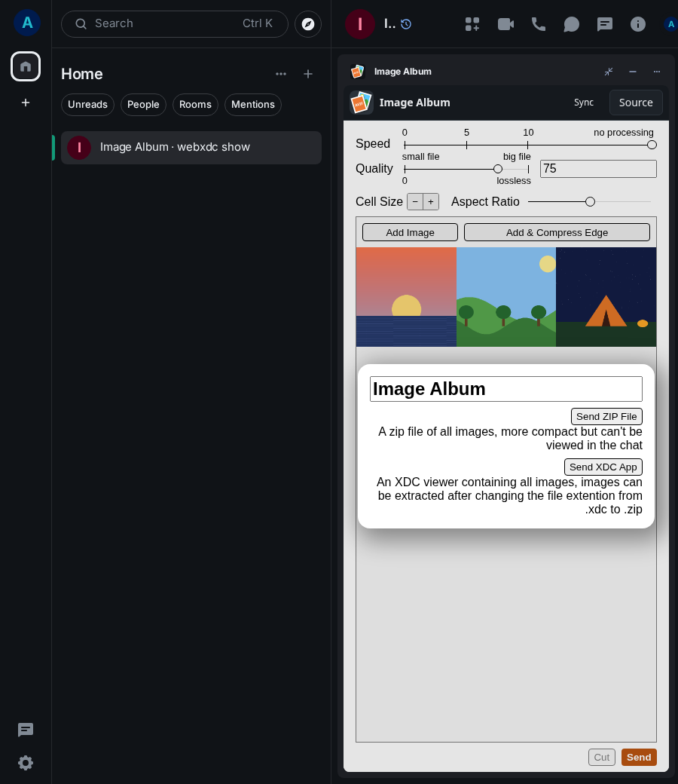This screenshot has height=784, width=678.
Task: Select the green hills thumbnail
Action: pos(506,297)
